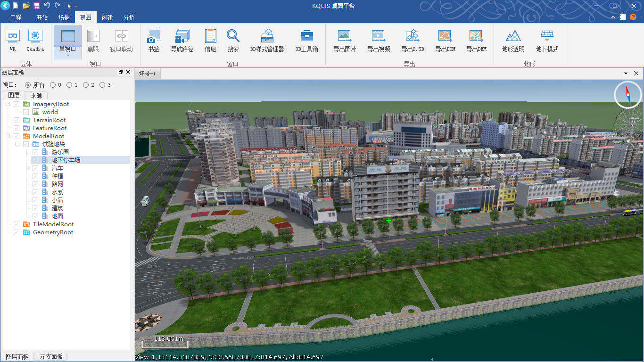Collapse the ImageryRoot tree node

pos(8,104)
